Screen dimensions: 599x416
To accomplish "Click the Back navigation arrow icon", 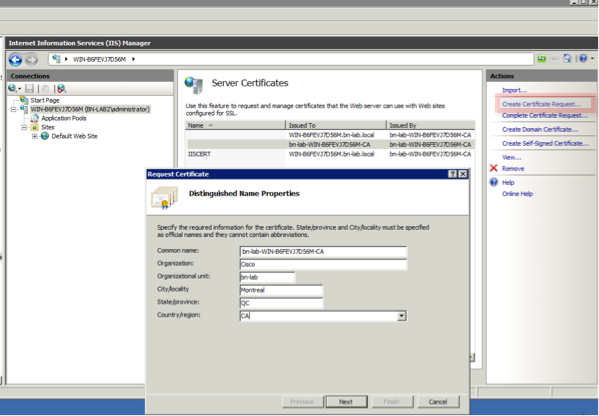I will pos(15,60).
